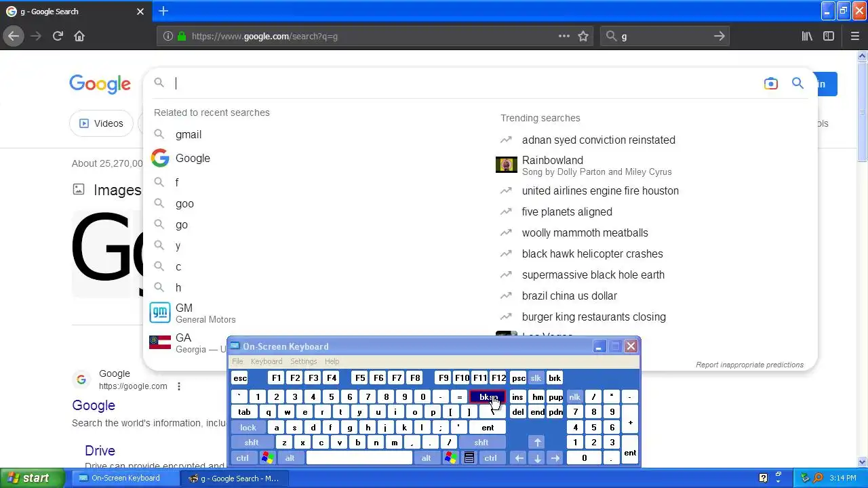Switch to Google Search taskbar button
The image size is (868, 488).
click(235, 478)
